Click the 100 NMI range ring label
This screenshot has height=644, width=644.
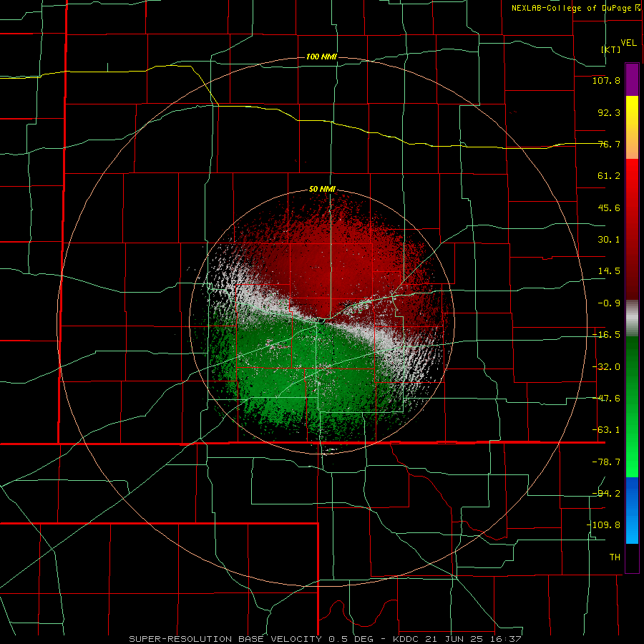pos(321,57)
